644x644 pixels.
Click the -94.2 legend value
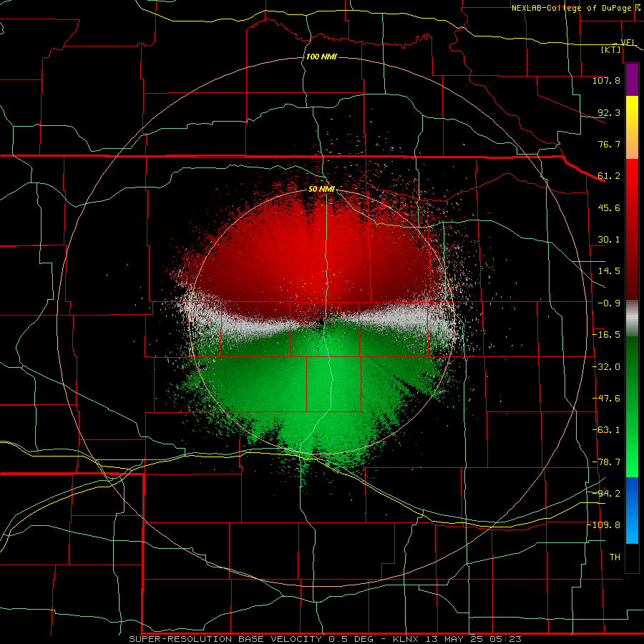[x=606, y=493]
